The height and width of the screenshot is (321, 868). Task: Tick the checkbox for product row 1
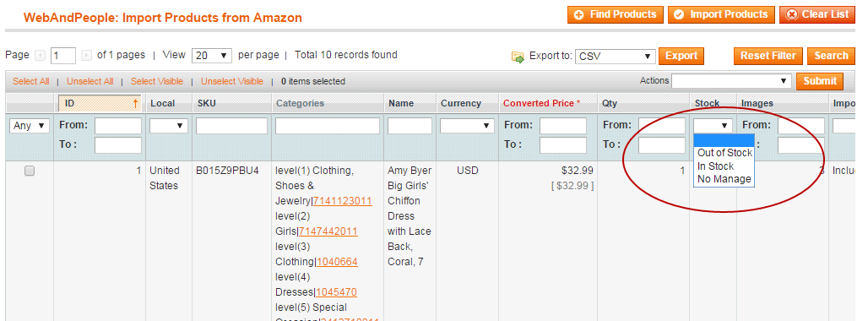pyautogui.click(x=30, y=171)
